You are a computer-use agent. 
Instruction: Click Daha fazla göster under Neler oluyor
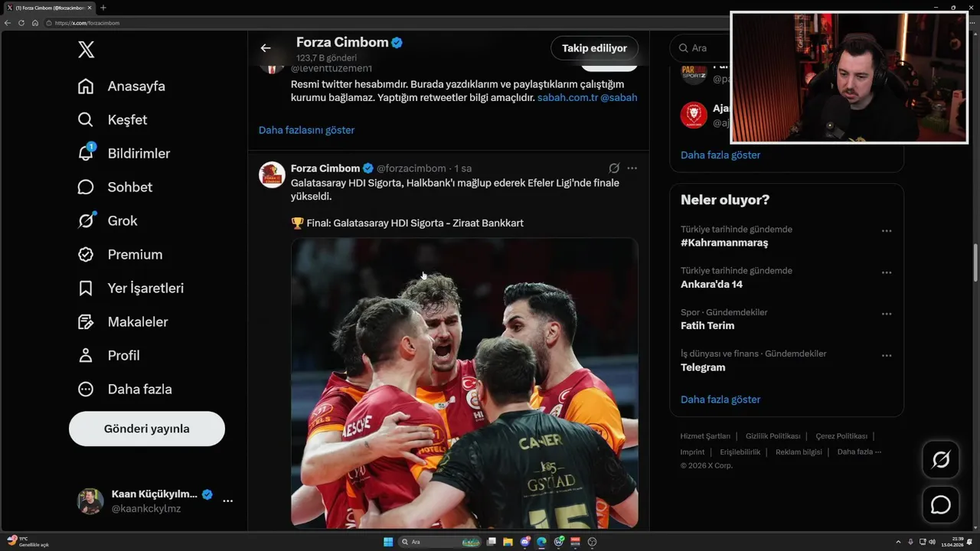(x=720, y=399)
